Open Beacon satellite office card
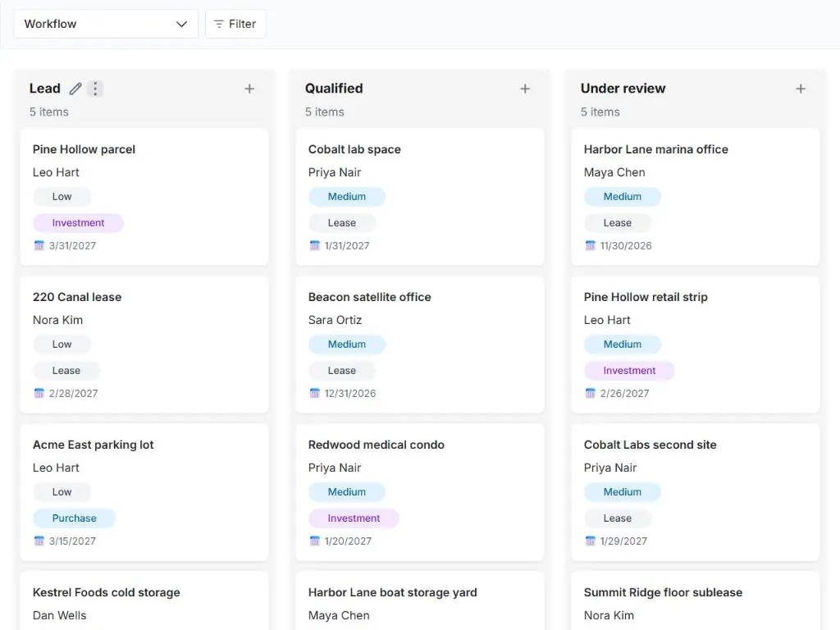This screenshot has width=840, height=630. pyautogui.click(x=420, y=345)
